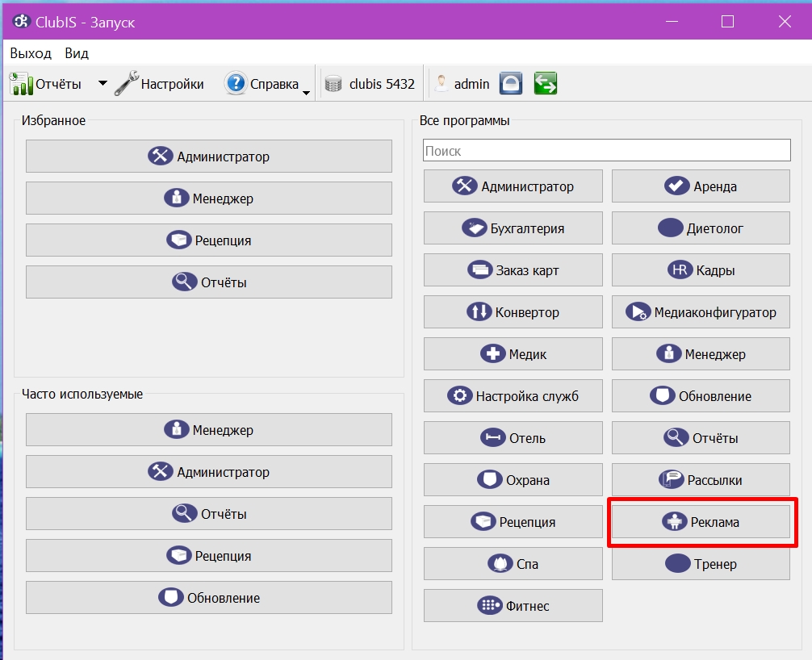Click the green switch-user arrows icon
This screenshot has height=660, width=812.
point(546,83)
